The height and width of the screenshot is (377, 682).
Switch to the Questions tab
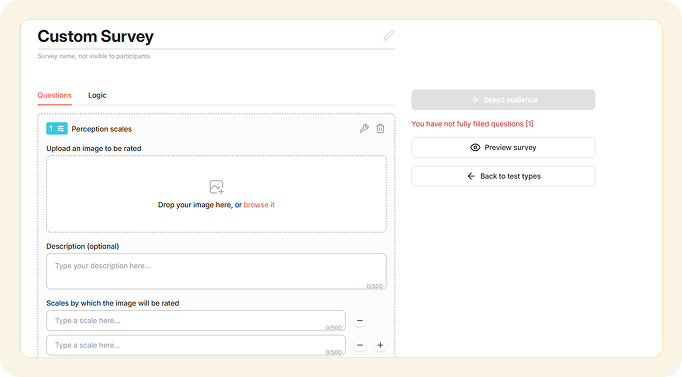[x=54, y=95]
